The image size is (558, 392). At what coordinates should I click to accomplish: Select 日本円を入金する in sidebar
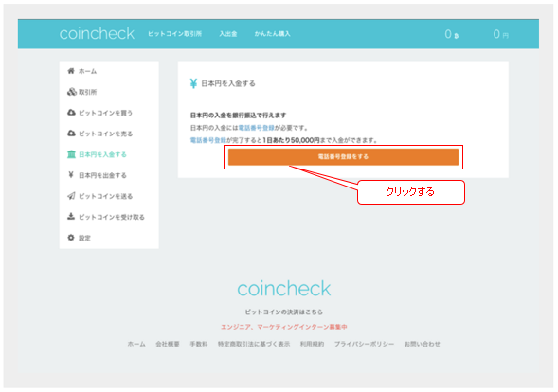tap(102, 154)
